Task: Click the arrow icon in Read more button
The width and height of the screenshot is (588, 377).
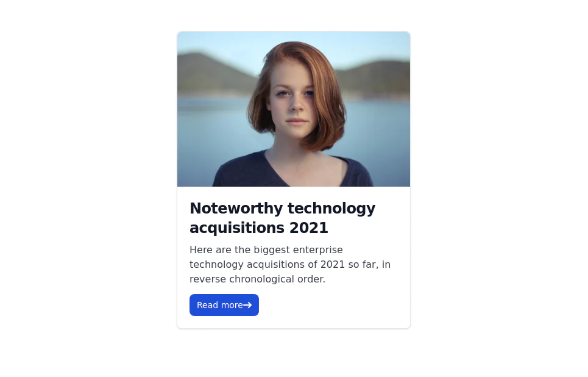Action: click(247, 305)
